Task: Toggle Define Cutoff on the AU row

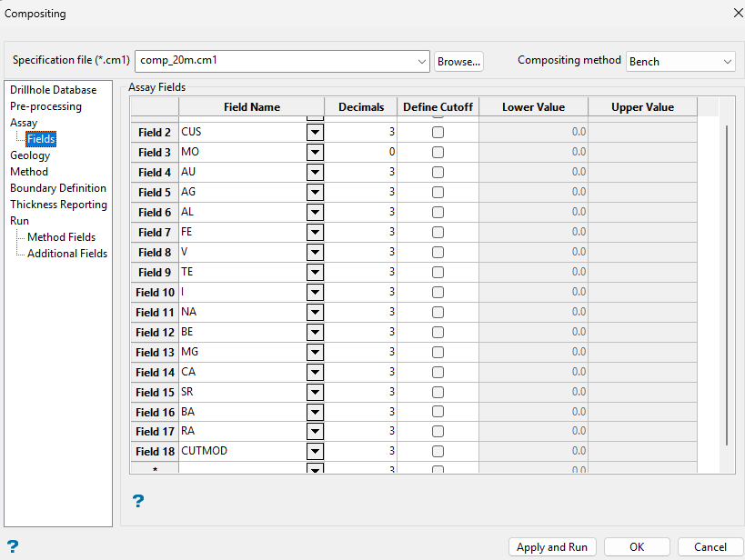Action: (x=438, y=172)
